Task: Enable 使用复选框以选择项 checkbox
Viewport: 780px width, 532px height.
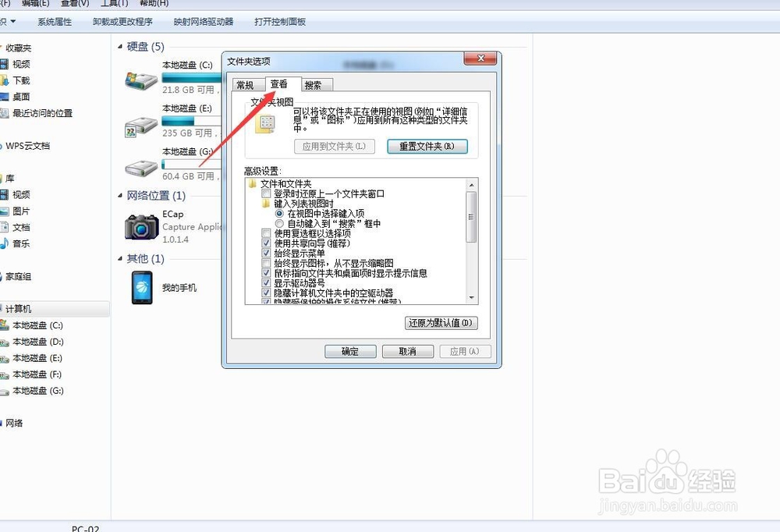Action: pos(266,233)
